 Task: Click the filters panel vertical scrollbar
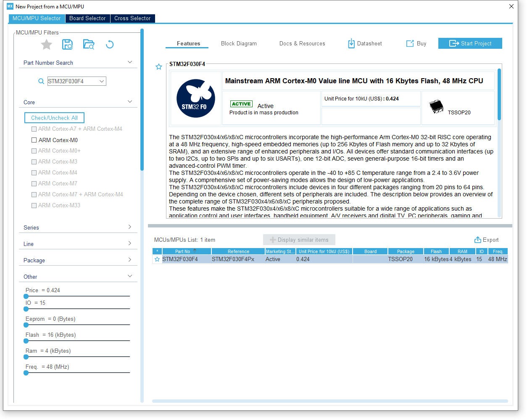pyautogui.click(x=142, y=100)
